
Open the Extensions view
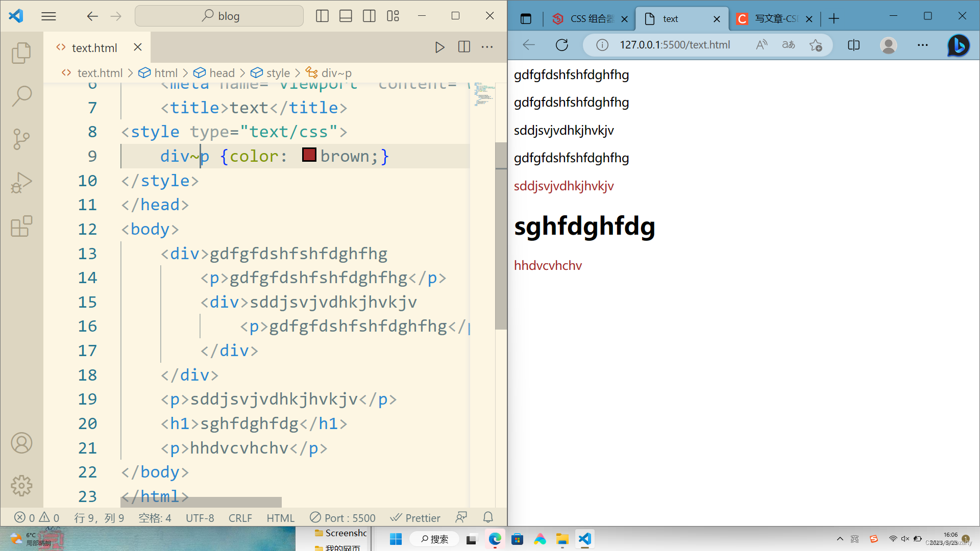coord(21,226)
